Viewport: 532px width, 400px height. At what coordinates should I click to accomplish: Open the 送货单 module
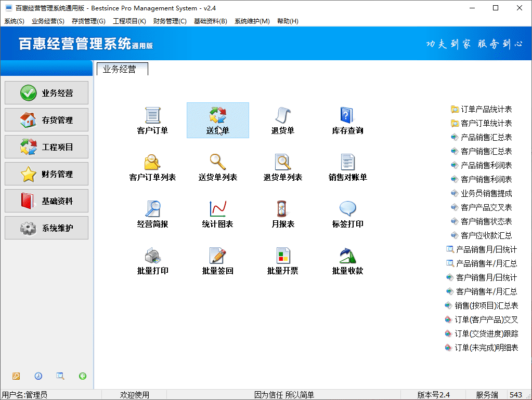(x=217, y=121)
